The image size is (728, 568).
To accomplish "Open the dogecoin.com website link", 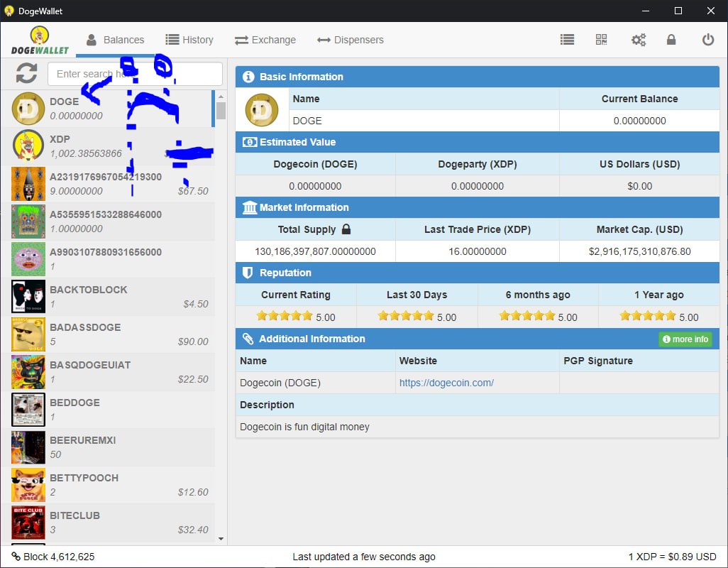I will [446, 383].
